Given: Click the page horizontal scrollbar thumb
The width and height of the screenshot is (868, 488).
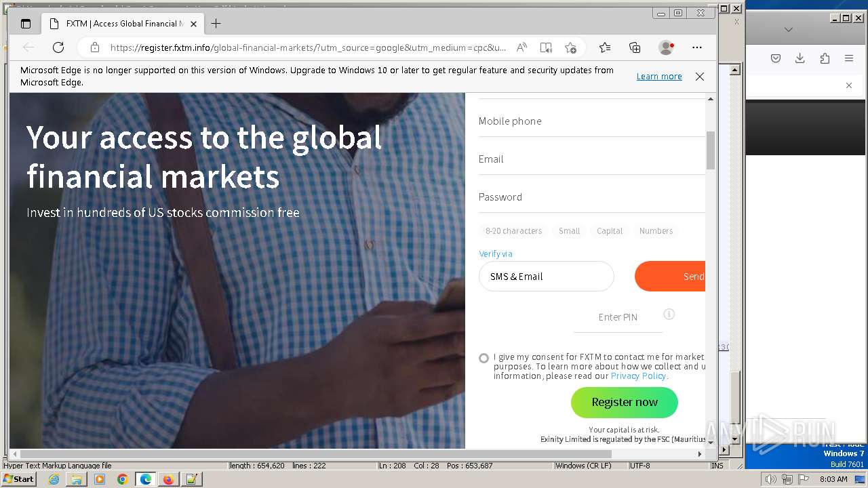Looking at the screenshot, I should click(x=316, y=454).
